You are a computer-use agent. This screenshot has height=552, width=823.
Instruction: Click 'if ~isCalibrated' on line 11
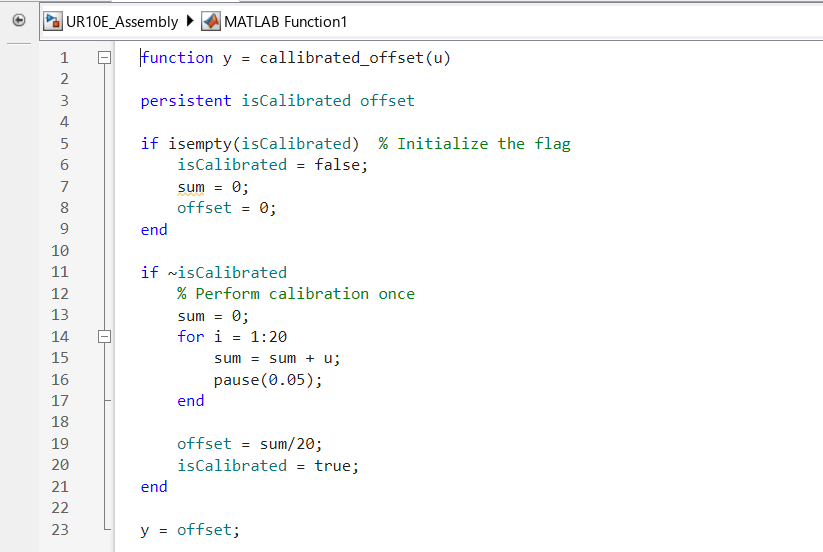point(214,272)
